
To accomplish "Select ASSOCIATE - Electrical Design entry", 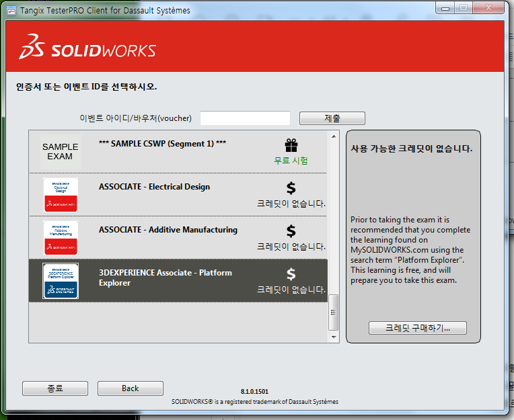I will pyautogui.click(x=178, y=195).
